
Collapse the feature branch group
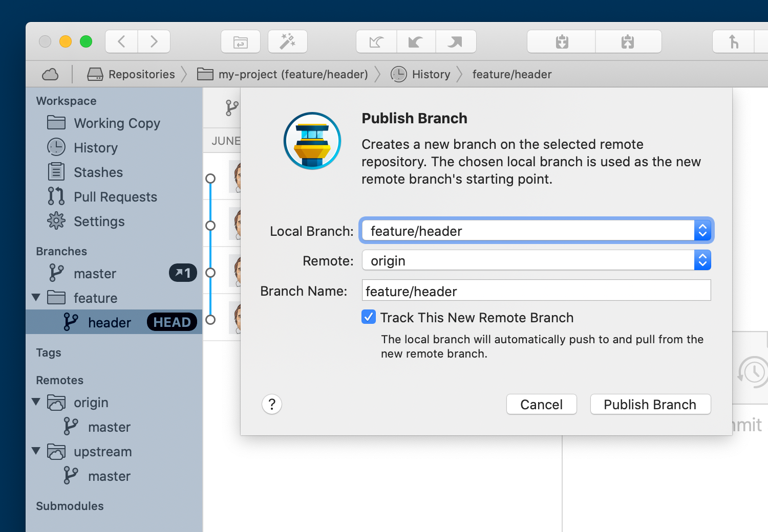click(x=35, y=297)
